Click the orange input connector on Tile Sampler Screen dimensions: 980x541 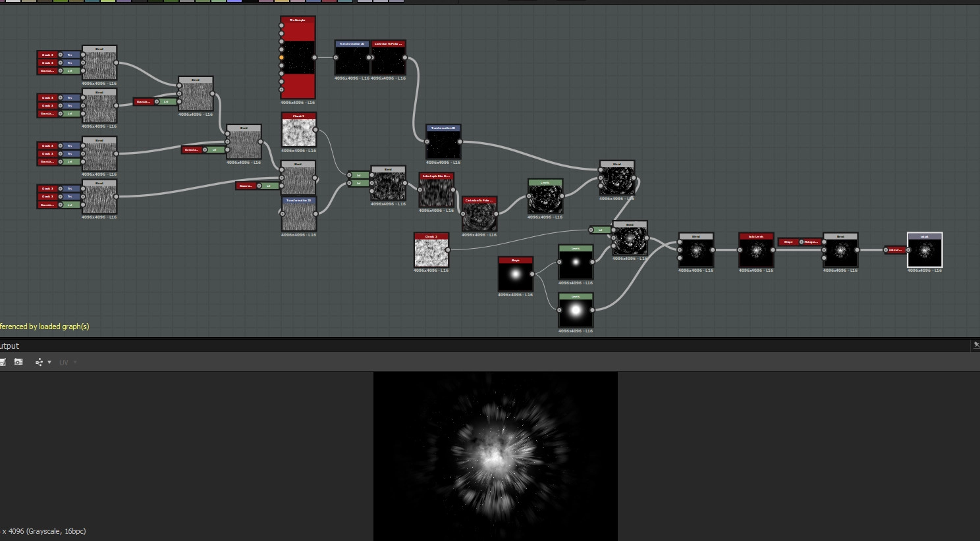[281, 58]
